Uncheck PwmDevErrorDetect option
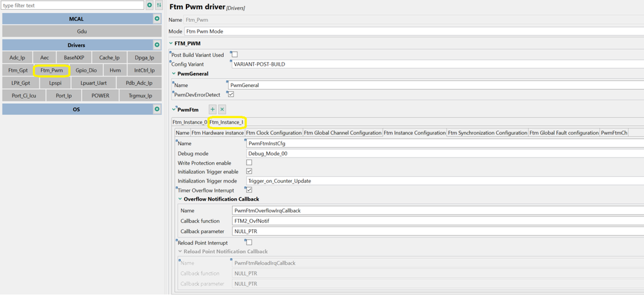The image size is (644, 295). (230, 94)
